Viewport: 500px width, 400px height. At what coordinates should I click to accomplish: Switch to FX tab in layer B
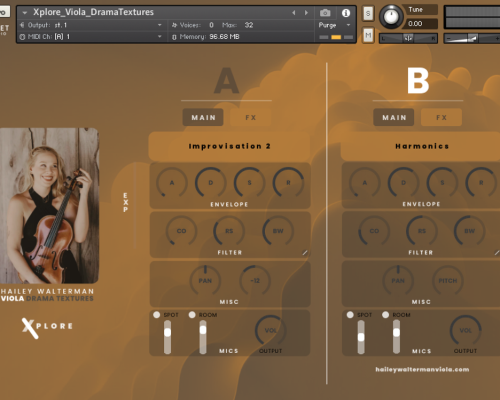point(441,117)
